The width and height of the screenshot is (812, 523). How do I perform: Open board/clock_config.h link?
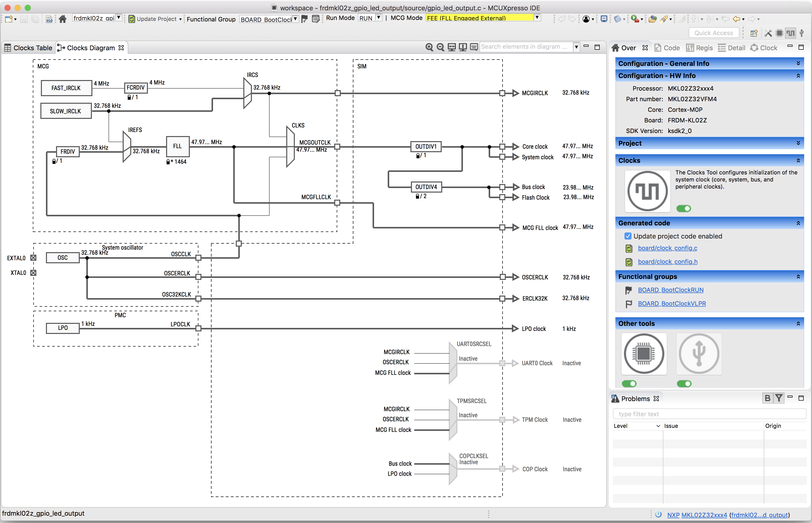pos(667,261)
